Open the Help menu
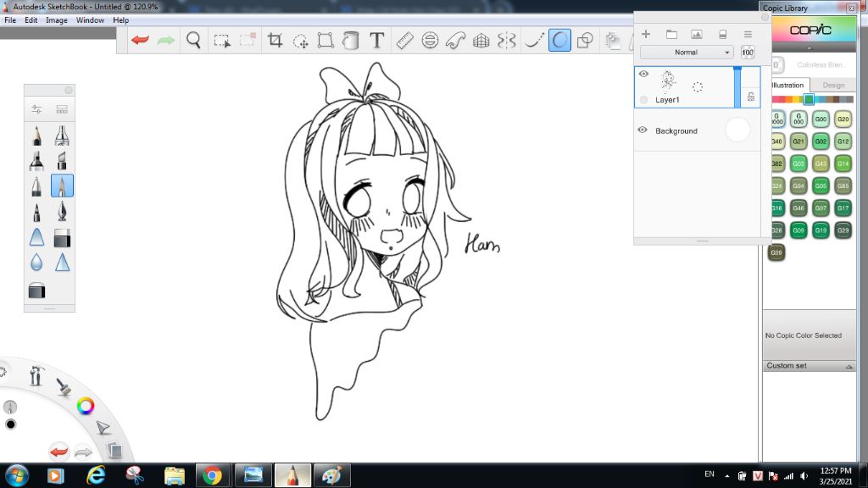This screenshot has height=488, width=868. coord(120,20)
